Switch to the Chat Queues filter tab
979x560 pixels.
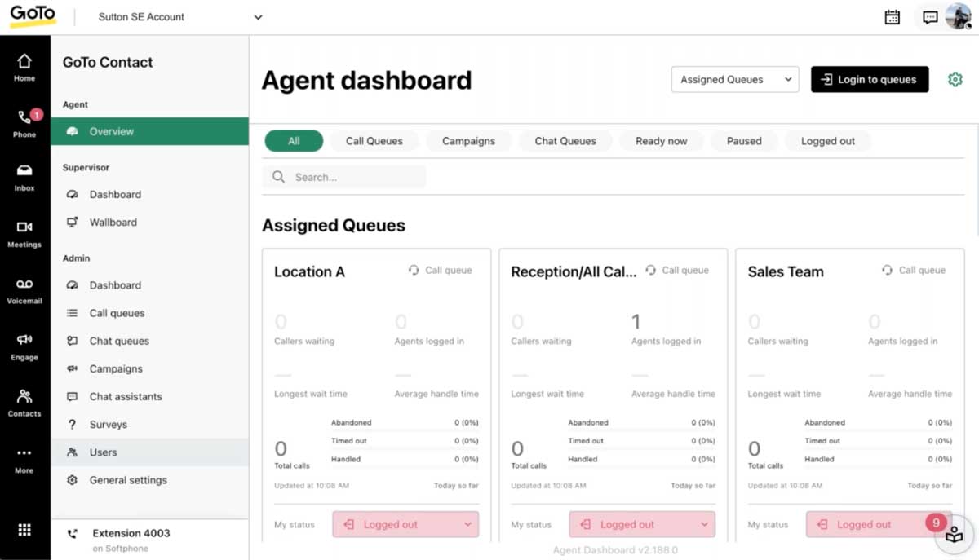[565, 140]
